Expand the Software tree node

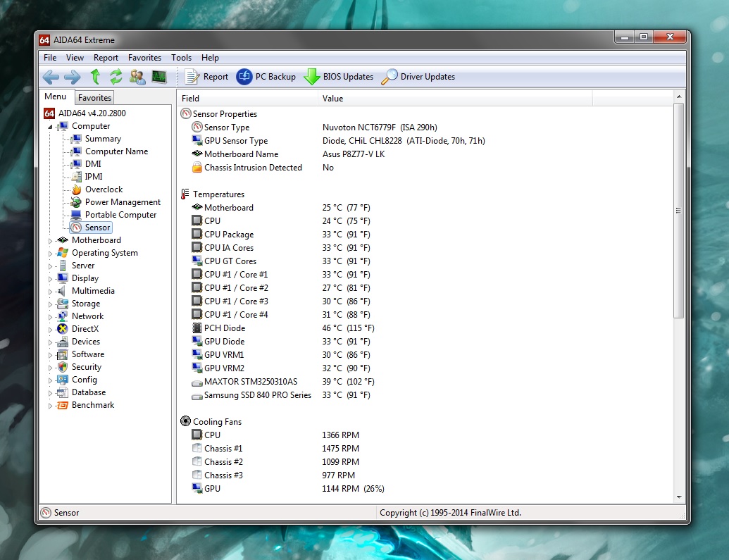pos(50,355)
